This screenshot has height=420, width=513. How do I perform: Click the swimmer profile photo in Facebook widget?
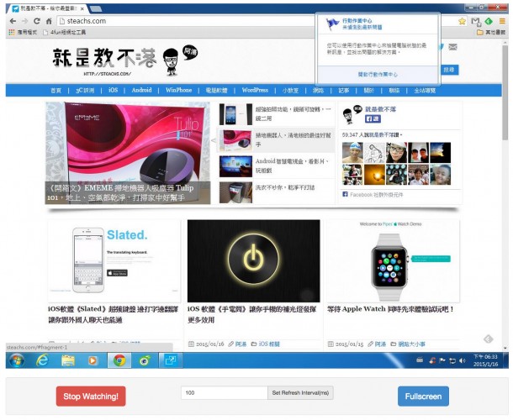[352, 153]
